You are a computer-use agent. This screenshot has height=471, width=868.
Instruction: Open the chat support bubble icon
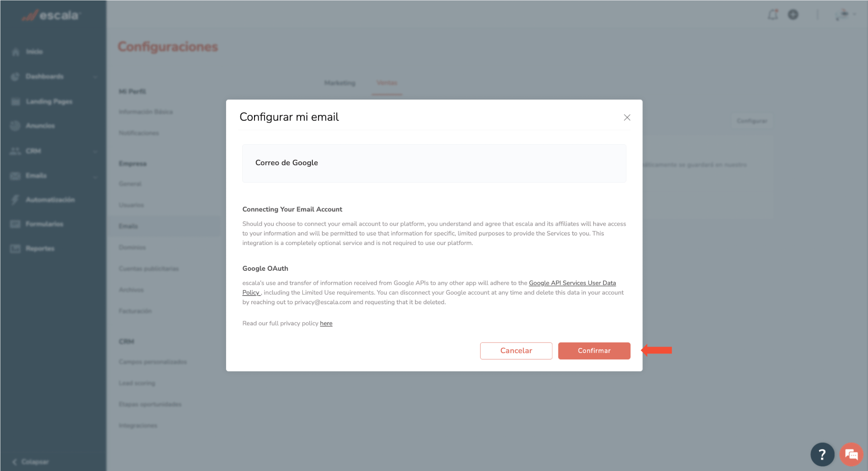coord(851,454)
